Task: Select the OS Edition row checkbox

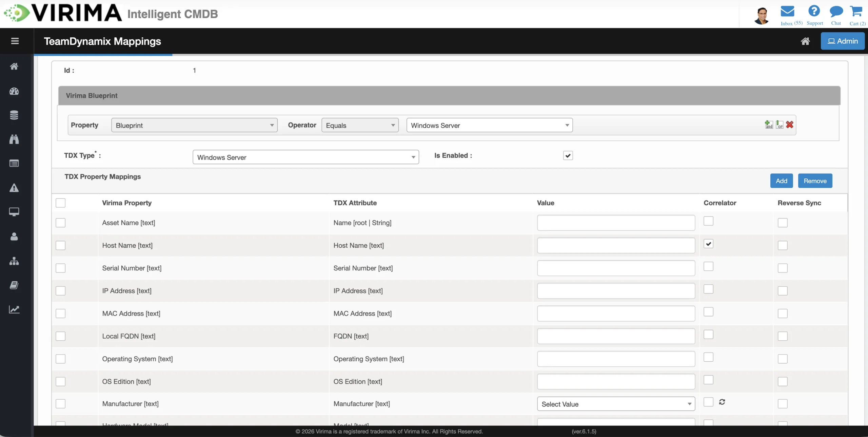Action: 60,382
